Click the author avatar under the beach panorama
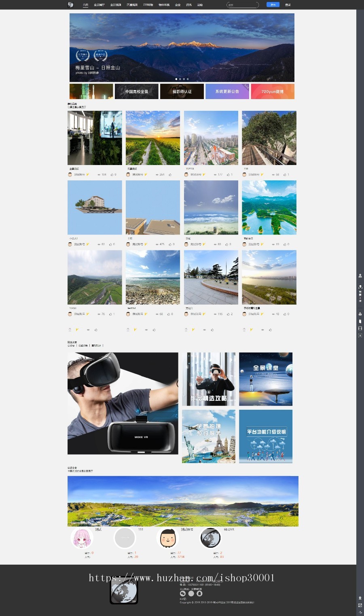This screenshot has height=616, width=364. coord(186,244)
